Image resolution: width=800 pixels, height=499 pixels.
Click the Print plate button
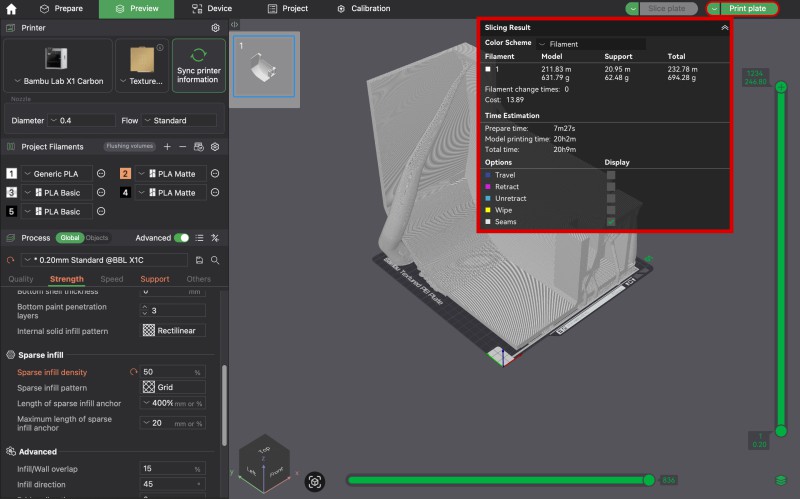(x=748, y=9)
